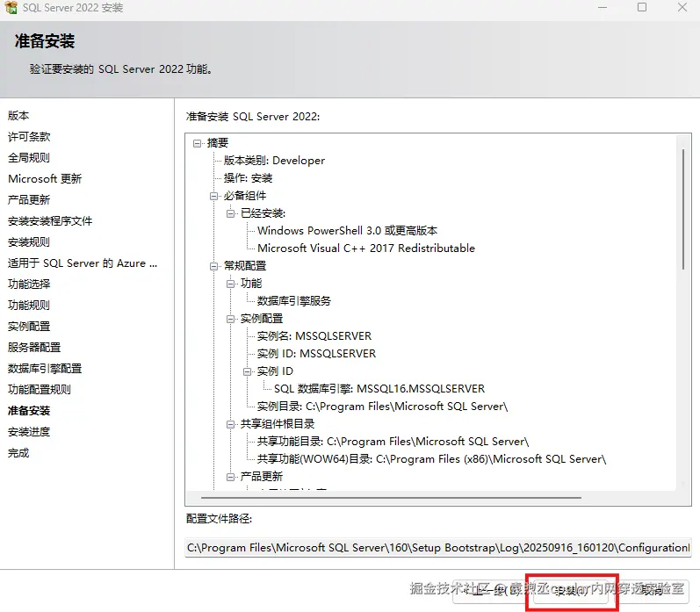Image resolution: width=700 pixels, height=612 pixels.
Task: Select the 实例配置 step in sidebar
Action: point(29,327)
